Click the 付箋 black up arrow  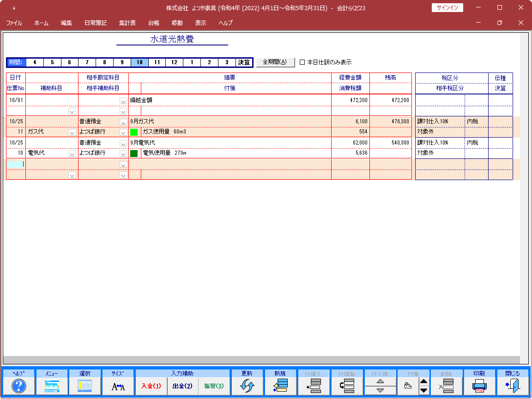(424, 382)
